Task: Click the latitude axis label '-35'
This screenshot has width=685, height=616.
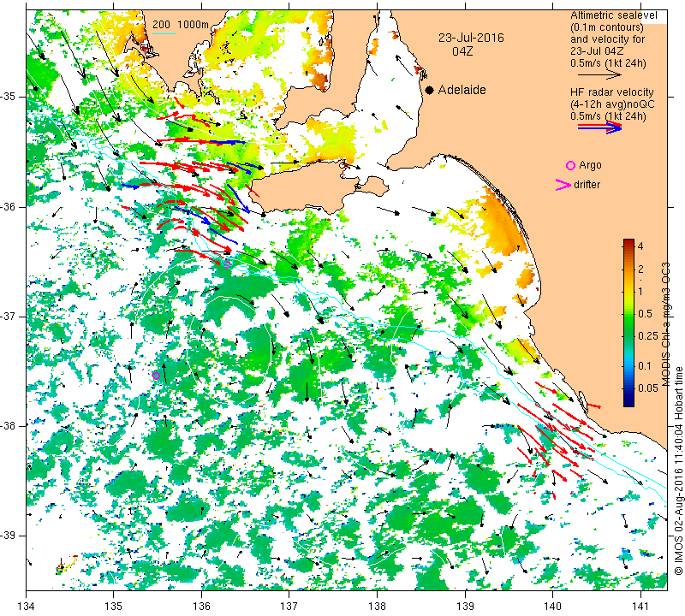Action: pyautogui.click(x=9, y=97)
